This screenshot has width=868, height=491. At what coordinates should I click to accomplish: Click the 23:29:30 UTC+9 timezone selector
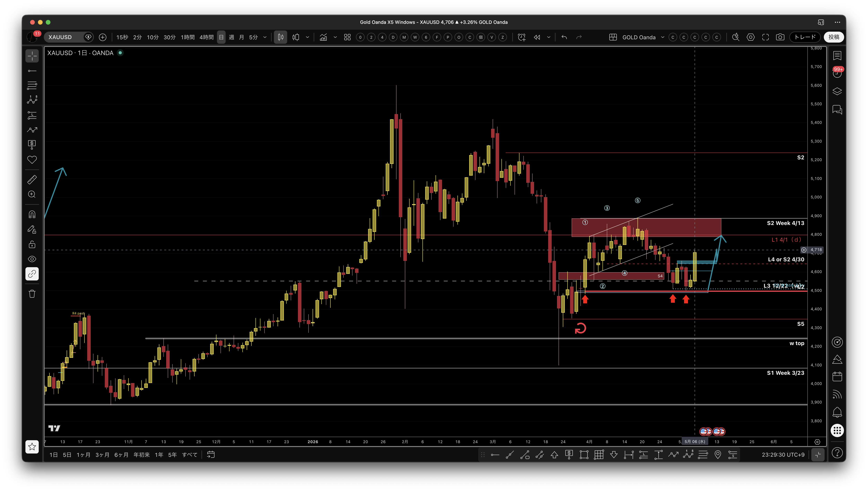tap(783, 455)
